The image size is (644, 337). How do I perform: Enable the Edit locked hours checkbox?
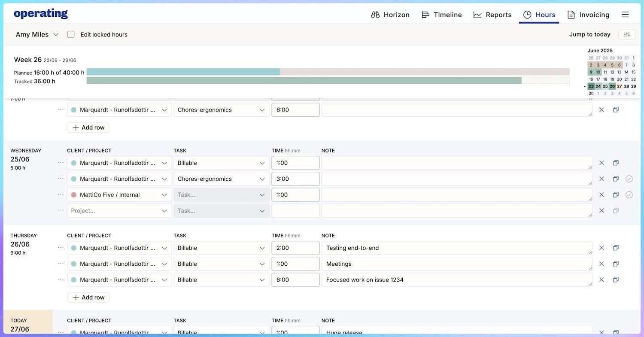coord(71,34)
